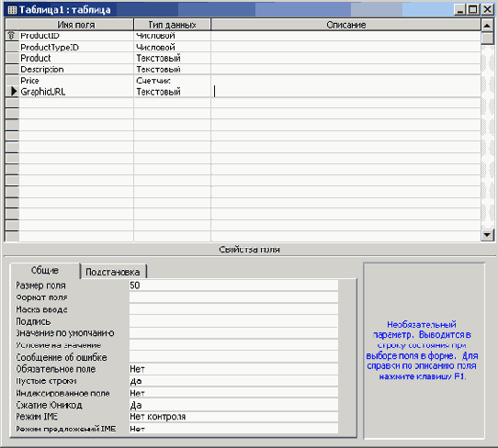Open the Обязательное поле value Нет
498x448 pixels.
233,369
